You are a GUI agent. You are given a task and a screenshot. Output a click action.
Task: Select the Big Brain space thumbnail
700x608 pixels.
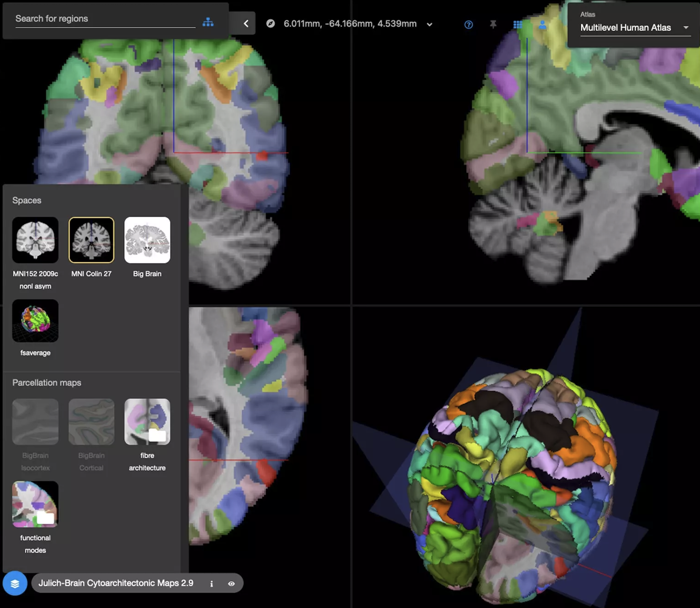coord(147,240)
